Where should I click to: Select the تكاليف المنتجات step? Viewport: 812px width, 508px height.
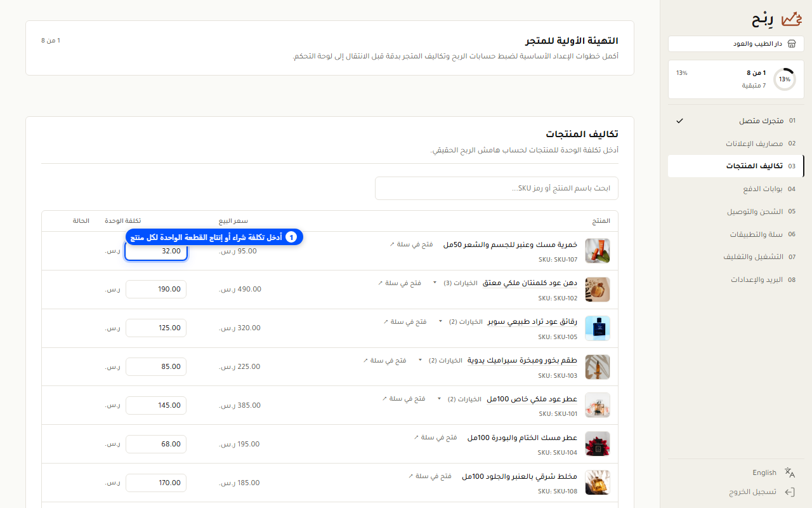[736, 166]
